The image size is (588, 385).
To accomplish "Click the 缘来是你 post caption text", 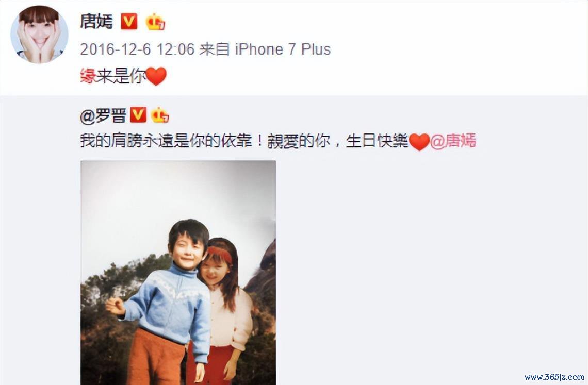I will 113,76.
